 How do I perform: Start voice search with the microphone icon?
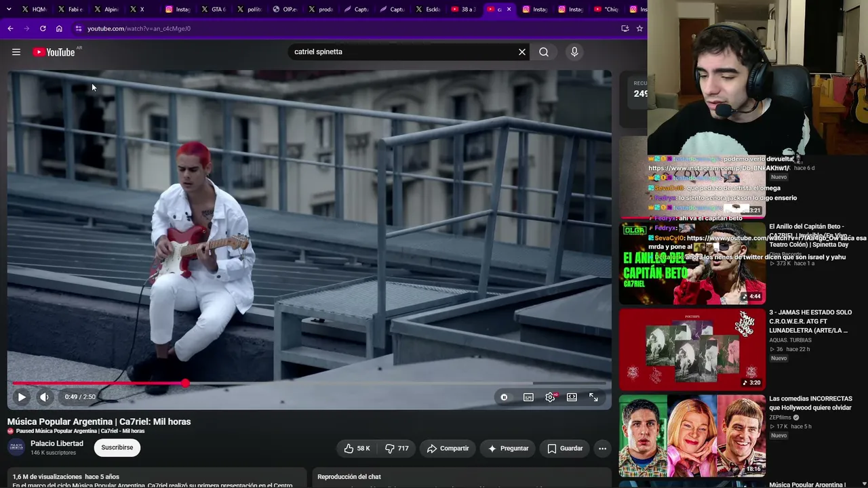pyautogui.click(x=574, y=52)
